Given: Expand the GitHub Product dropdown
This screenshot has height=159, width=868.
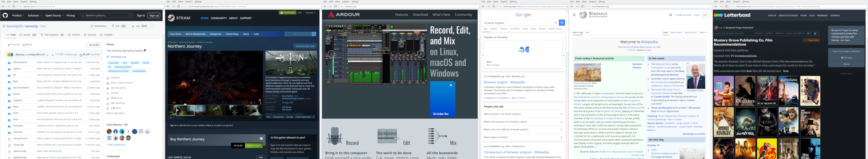Looking at the screenshot, I should [18, 16].
